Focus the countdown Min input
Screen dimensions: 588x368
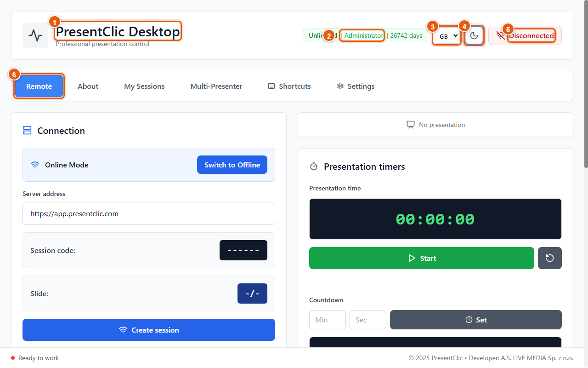pos(328,320)
